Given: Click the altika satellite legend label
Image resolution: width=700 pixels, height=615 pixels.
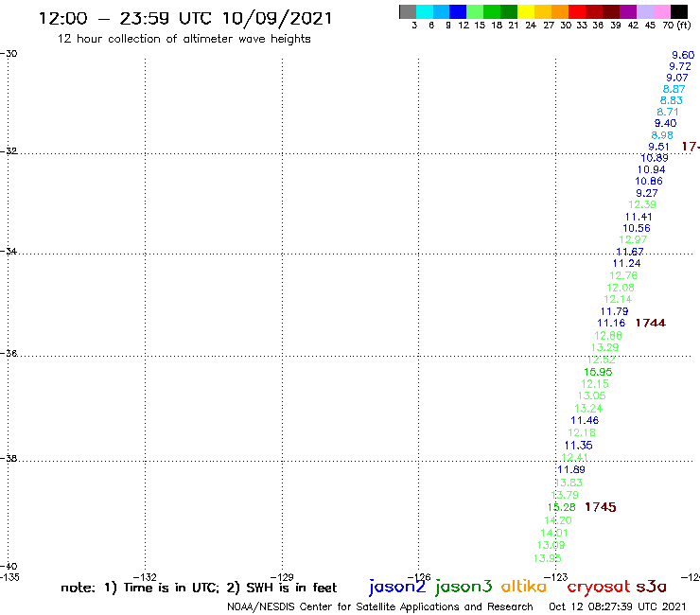Looking at the screenshot, I should (524, 587).
